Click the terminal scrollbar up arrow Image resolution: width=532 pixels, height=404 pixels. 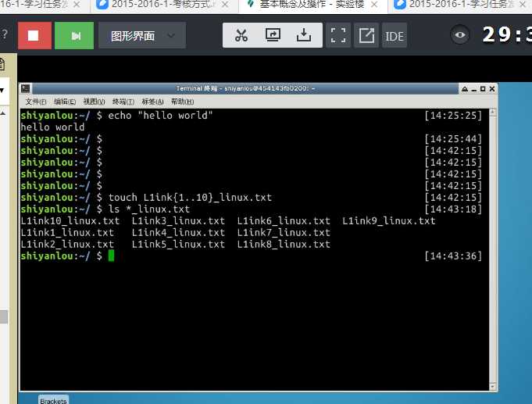pos(493,113)
